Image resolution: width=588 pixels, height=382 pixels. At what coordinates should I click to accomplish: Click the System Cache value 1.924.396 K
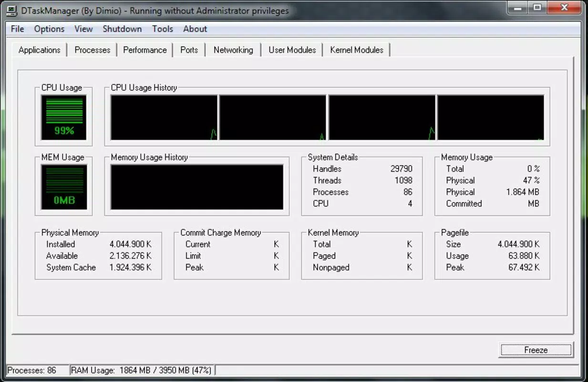pos(131,267)
